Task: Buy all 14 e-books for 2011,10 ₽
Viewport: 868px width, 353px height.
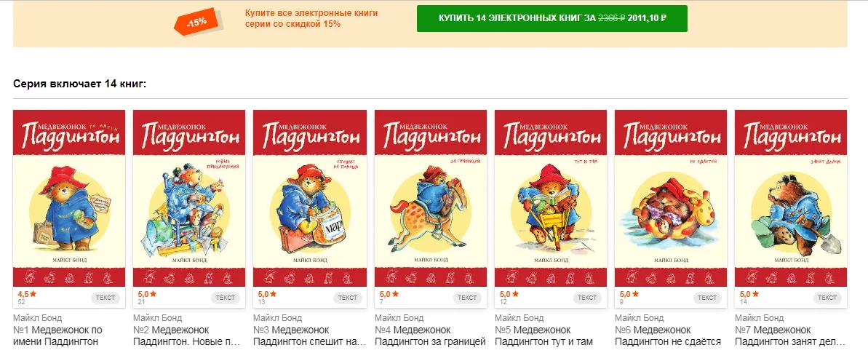Action: (552, 18)
